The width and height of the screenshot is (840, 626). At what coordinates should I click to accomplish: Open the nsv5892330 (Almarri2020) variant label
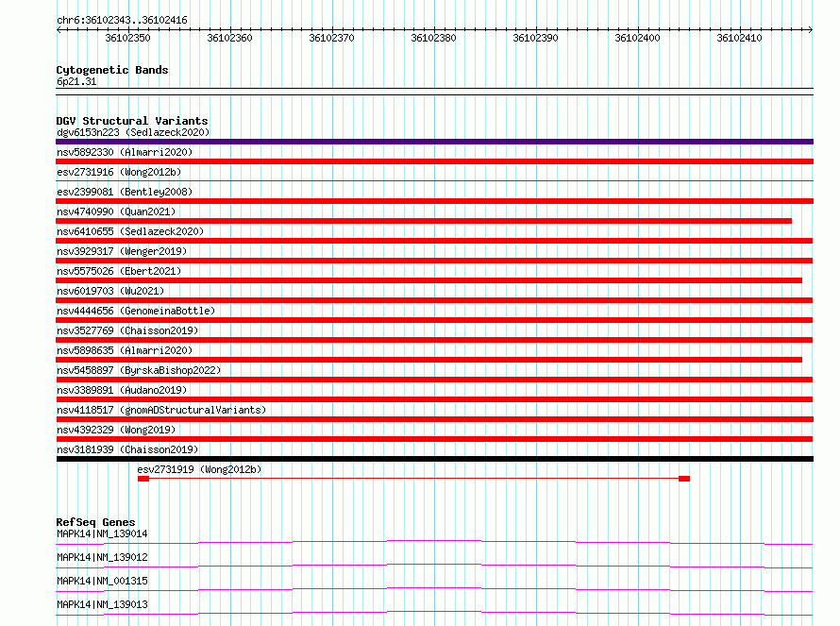tap(125, 152)
